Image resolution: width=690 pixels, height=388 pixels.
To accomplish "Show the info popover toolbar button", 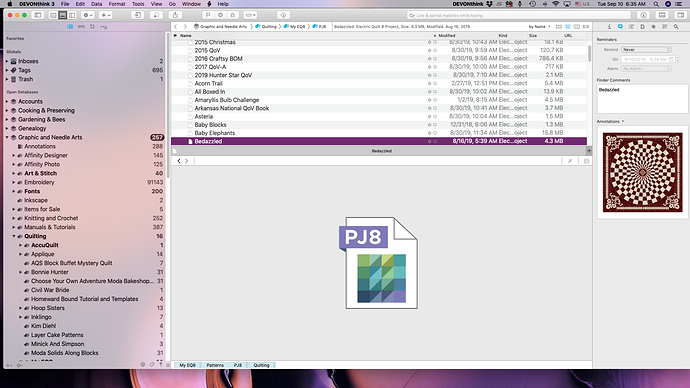I will pos(643,15).
